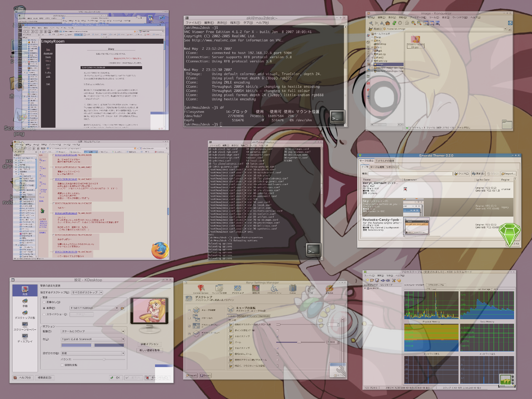Click the Reload icon in Konqueror toolbar
The image size is (532, 399).
pos(394,23)
